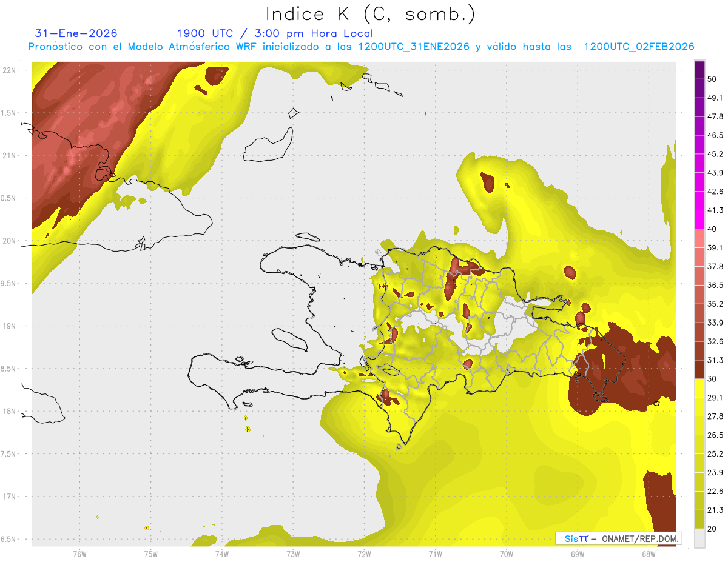Click the colorbar value '31.3'
This screenshot has height=562, width=728.
(715, 360)
